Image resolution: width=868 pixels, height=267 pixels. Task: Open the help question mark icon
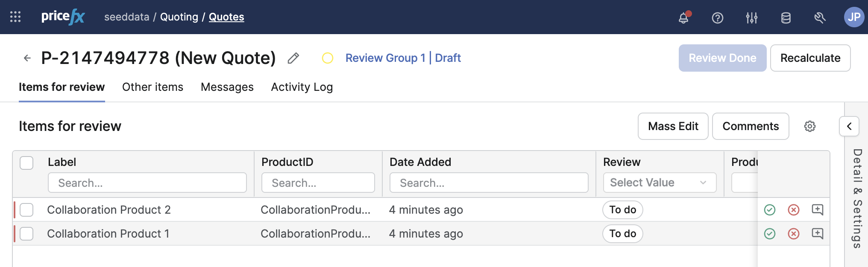(718, 17)
